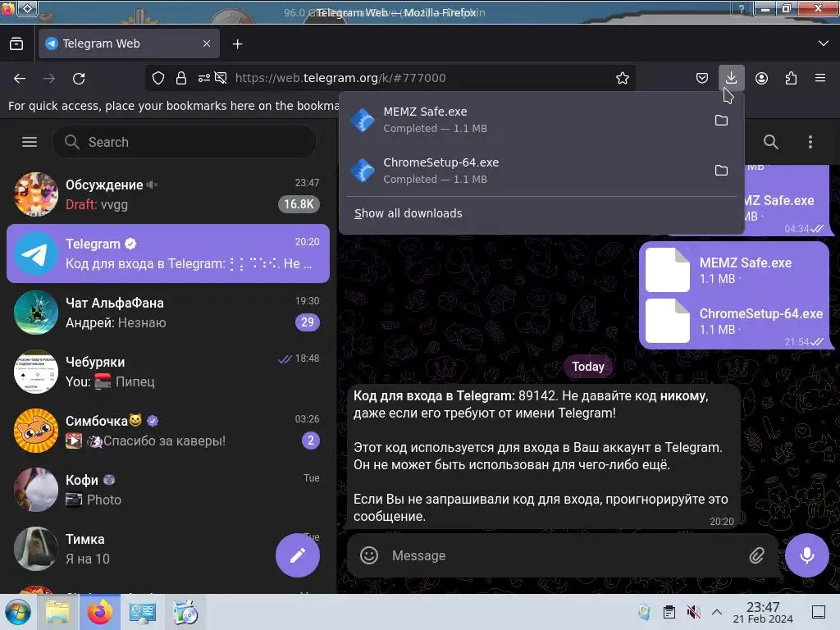
Task: Open a new browser tab
Action: point(237,44)
